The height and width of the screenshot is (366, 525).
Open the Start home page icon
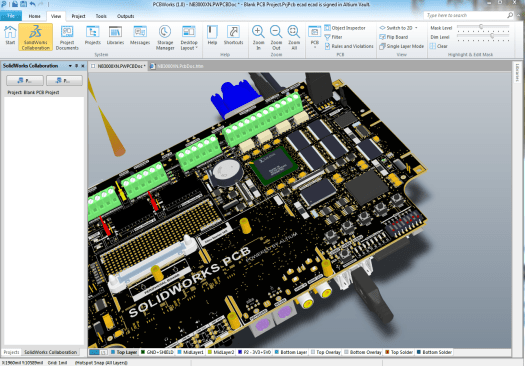click(x=10, y=35)
